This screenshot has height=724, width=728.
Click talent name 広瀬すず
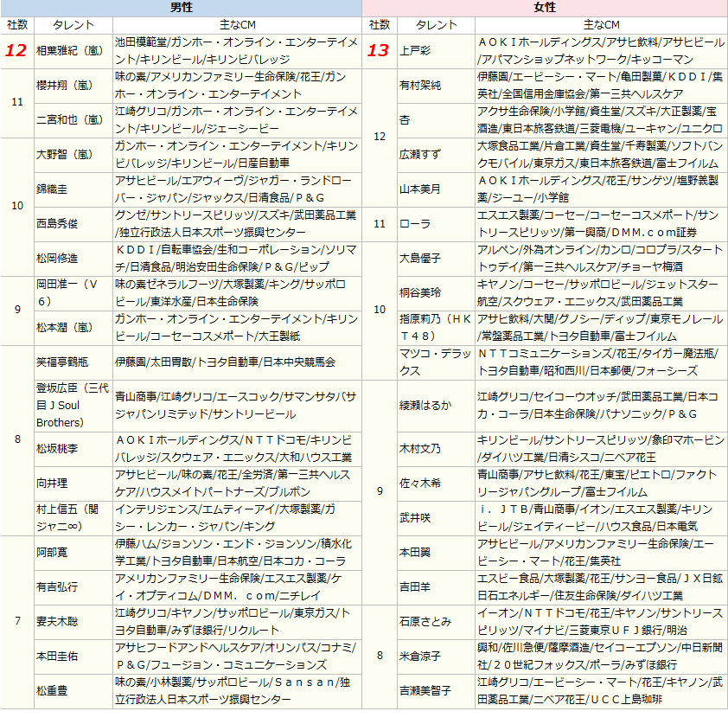coord(420,155)
